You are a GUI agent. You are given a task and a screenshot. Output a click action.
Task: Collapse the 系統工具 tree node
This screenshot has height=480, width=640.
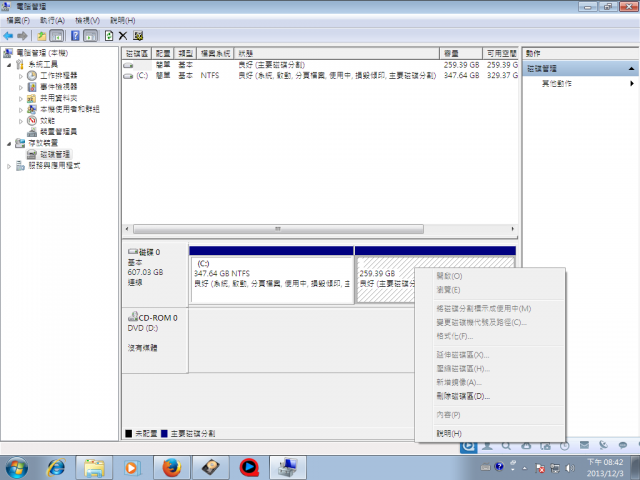(9, 65)
